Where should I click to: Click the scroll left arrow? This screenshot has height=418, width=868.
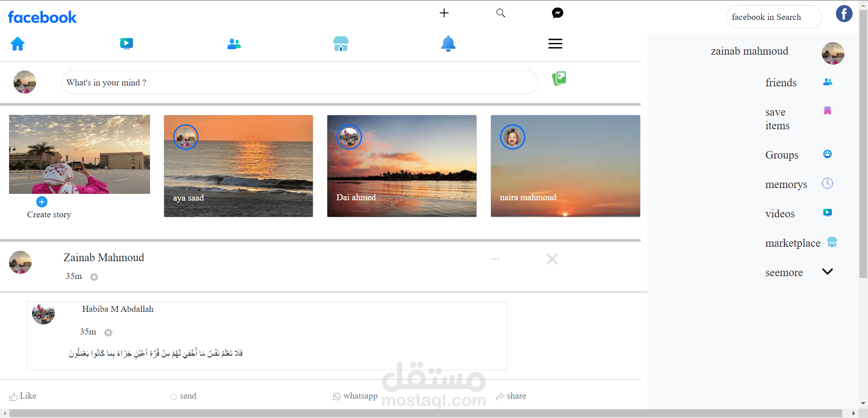[5, 413]
